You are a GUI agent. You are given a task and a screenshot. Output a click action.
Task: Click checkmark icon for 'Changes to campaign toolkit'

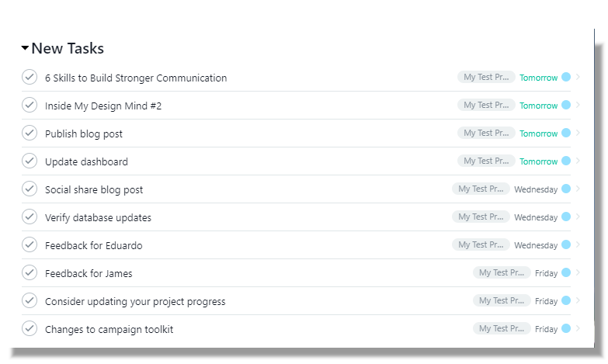(30, 328)
